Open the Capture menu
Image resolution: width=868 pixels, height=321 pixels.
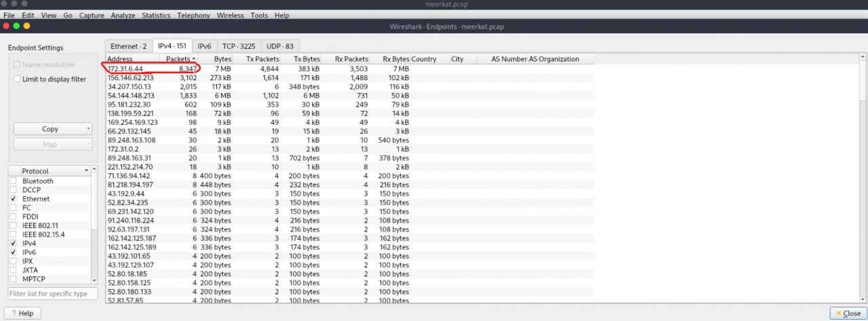point(92,15)
